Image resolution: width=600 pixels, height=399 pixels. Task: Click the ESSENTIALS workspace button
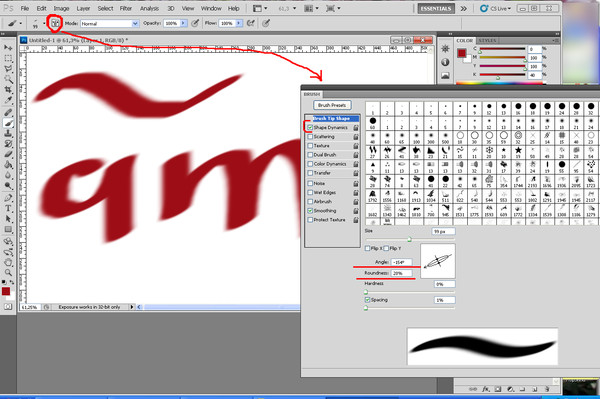pyautogui.click(x=436, y=8)
